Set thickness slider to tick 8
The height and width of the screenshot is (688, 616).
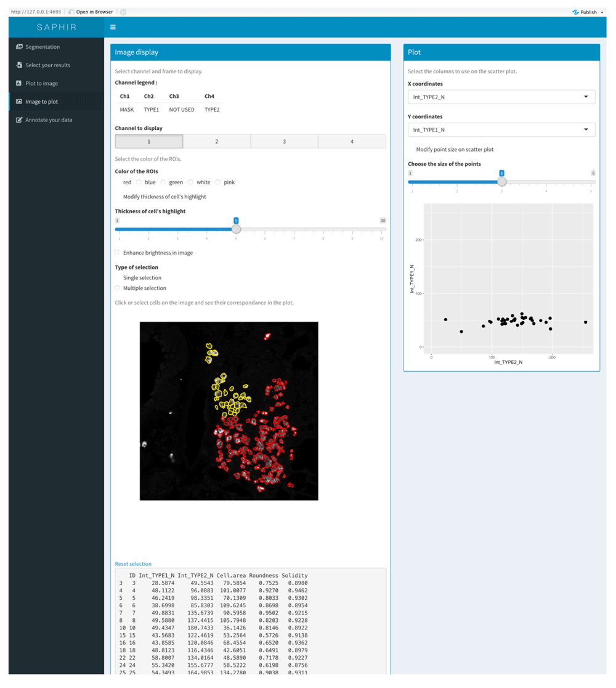323,229
